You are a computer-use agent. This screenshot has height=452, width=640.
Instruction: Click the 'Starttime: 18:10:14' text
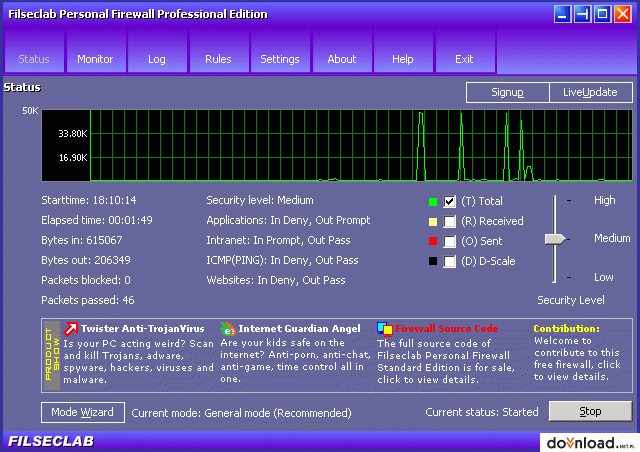[x=89, y=200]
